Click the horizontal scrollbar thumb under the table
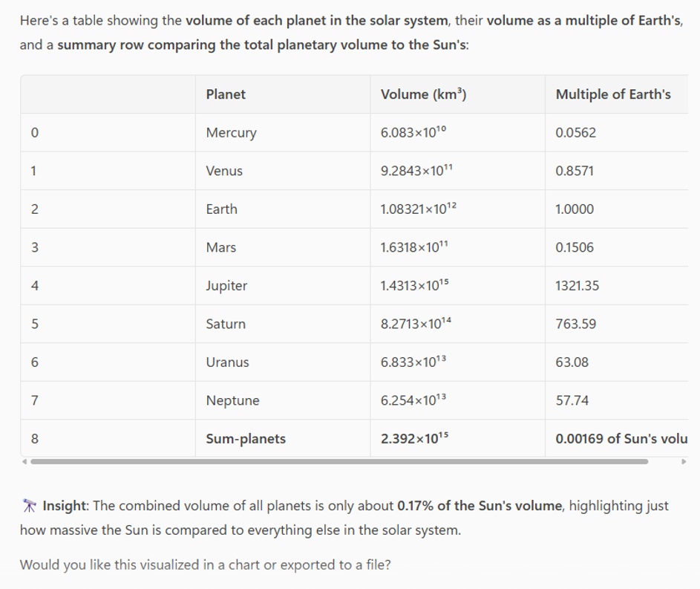This screenshot has height=589, width=700. (x=339, y=462)
